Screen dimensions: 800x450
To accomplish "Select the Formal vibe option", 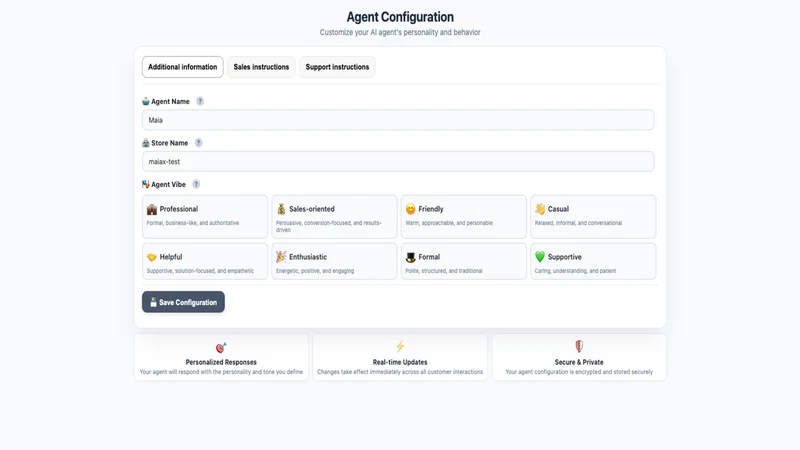I will [x=464, y=261].
